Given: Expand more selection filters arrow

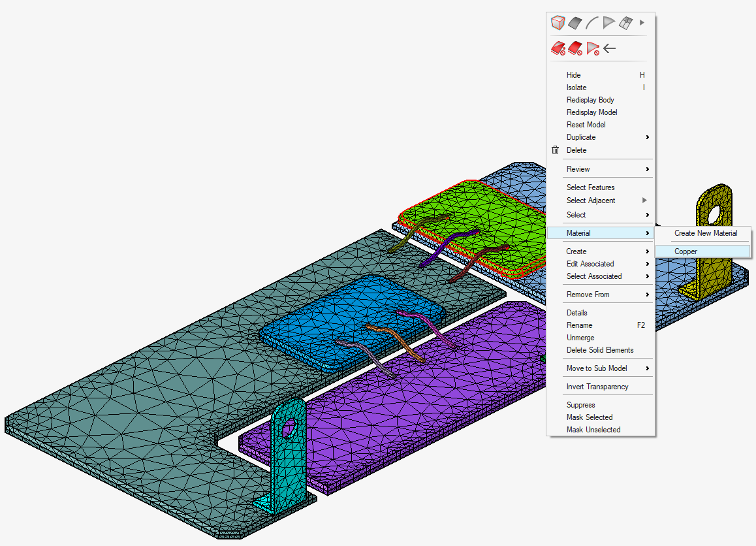Looking at the screenshot, I should point(642,23).
